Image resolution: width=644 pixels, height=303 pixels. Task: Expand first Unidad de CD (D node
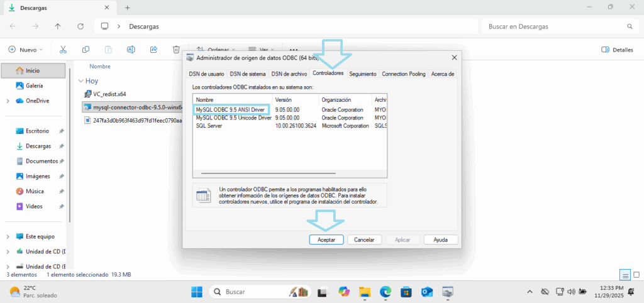tap(8, 251)
